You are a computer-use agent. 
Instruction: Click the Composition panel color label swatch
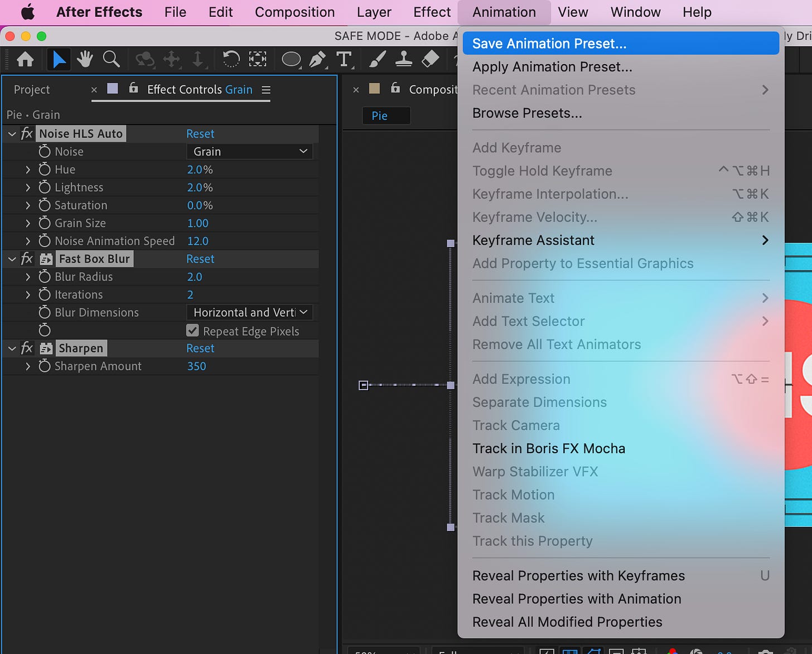(375, 88)
